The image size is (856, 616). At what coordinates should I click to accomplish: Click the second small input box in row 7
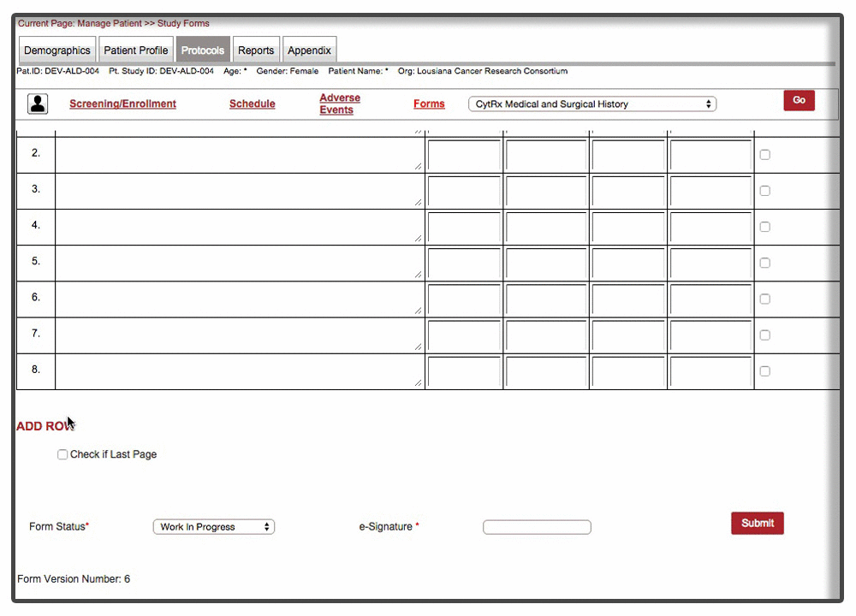click(x=546, y=335)
